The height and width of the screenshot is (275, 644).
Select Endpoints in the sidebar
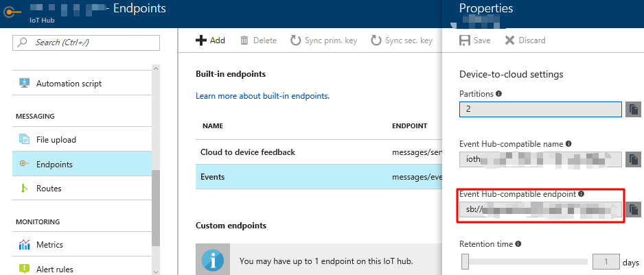82,164
